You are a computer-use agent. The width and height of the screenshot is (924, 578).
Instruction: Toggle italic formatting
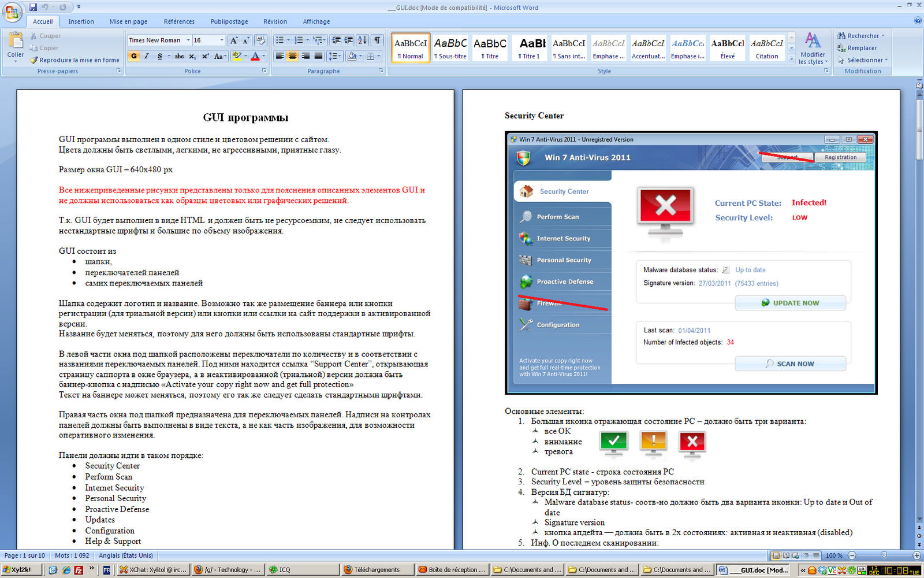pos(147,56)
